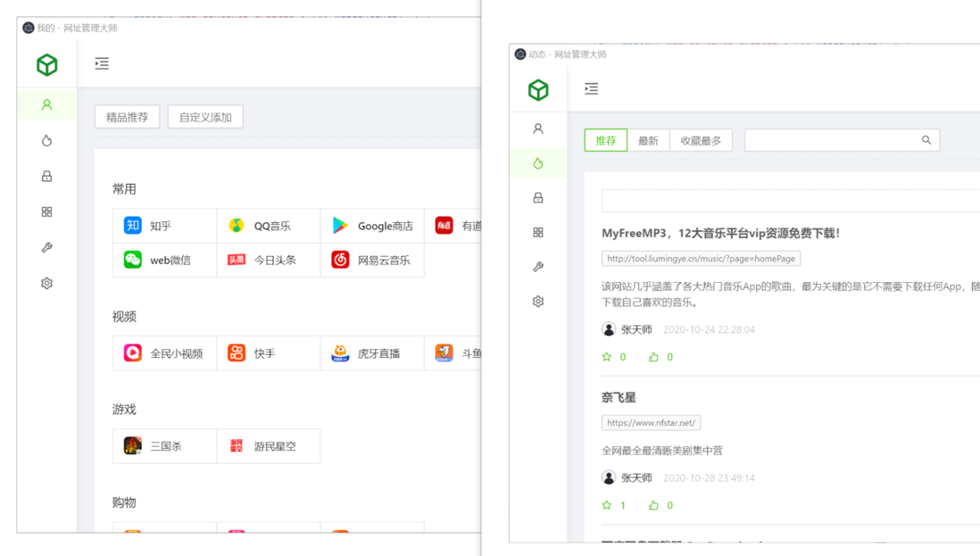980x556 pixels.
Task: Toggle sidebar menu icon in right window
Action: point(591,88)
